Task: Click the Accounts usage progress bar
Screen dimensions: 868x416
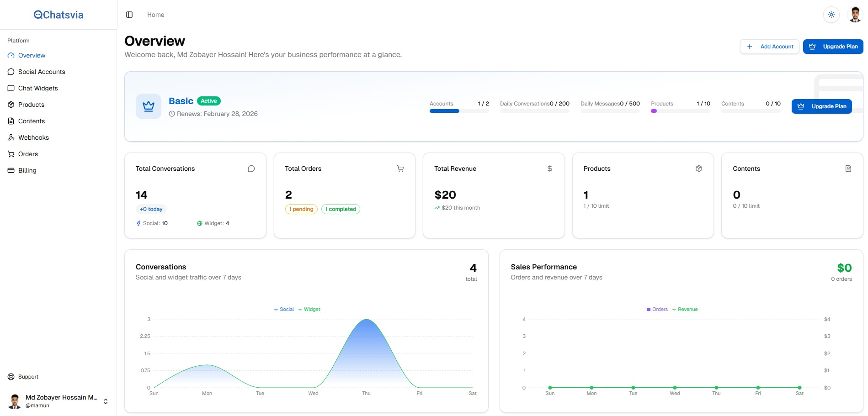Action: 459,111
